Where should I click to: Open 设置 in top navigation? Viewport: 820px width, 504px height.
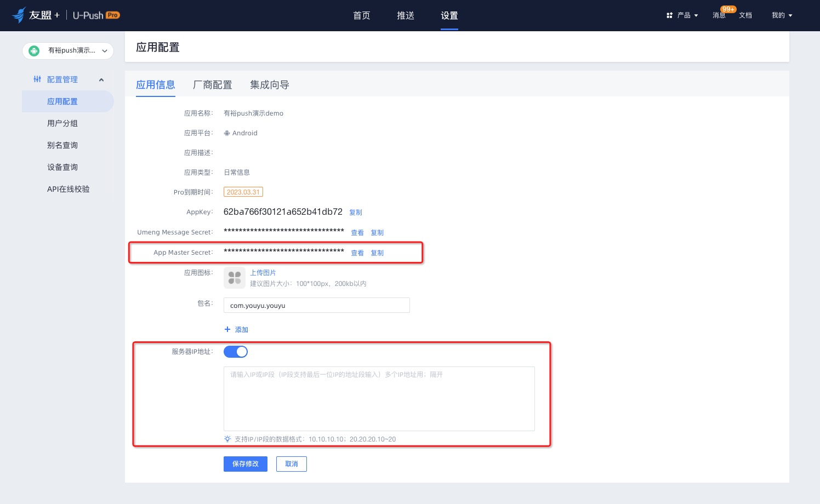click(x=449, y=15)
